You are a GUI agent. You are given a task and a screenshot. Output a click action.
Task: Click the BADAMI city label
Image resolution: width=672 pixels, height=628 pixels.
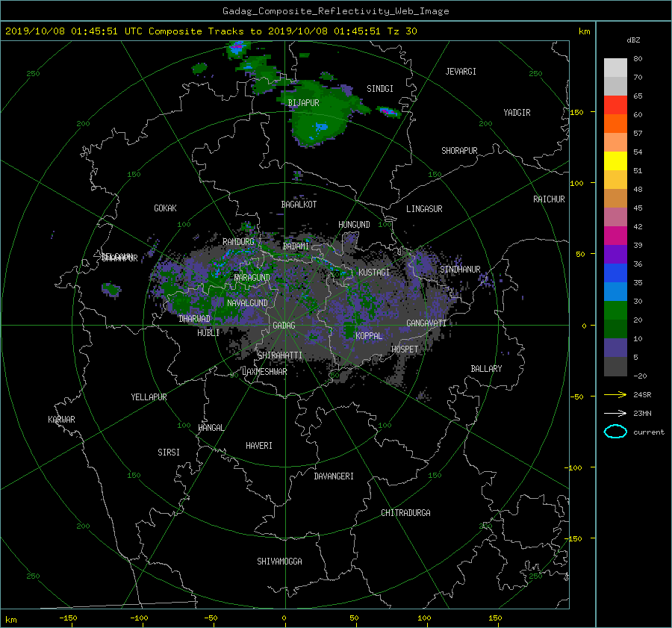296,246
